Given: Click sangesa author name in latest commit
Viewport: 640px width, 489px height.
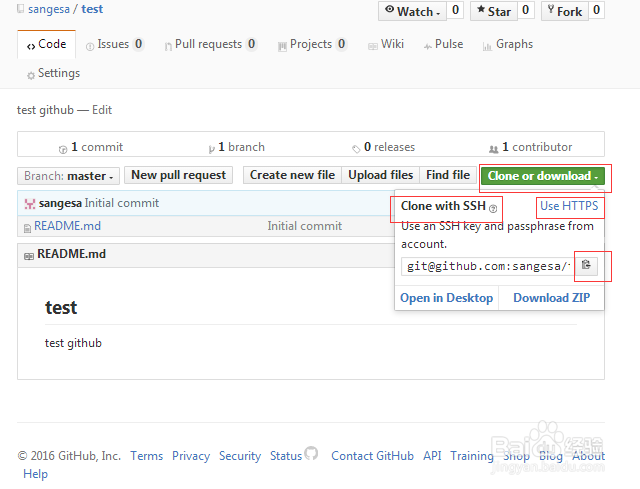Looking at the screenshot, I should pyautogui.click(x=60, y=203).
